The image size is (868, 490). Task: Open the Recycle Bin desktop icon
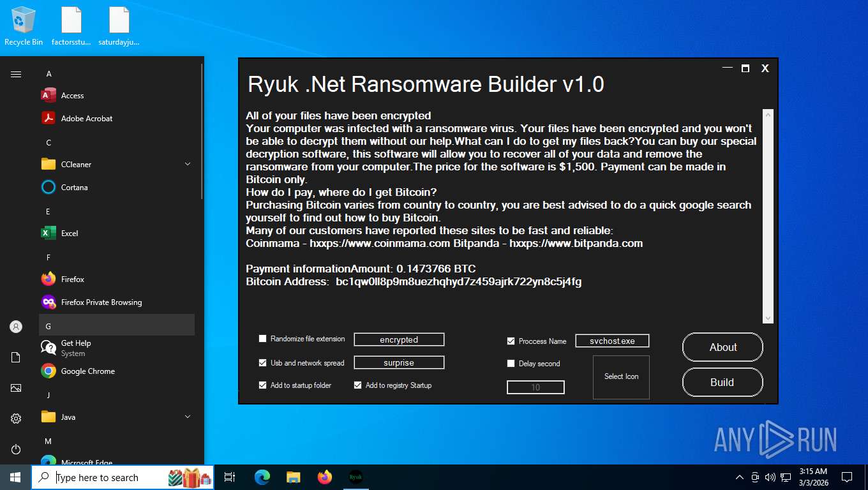click(24, 26)
